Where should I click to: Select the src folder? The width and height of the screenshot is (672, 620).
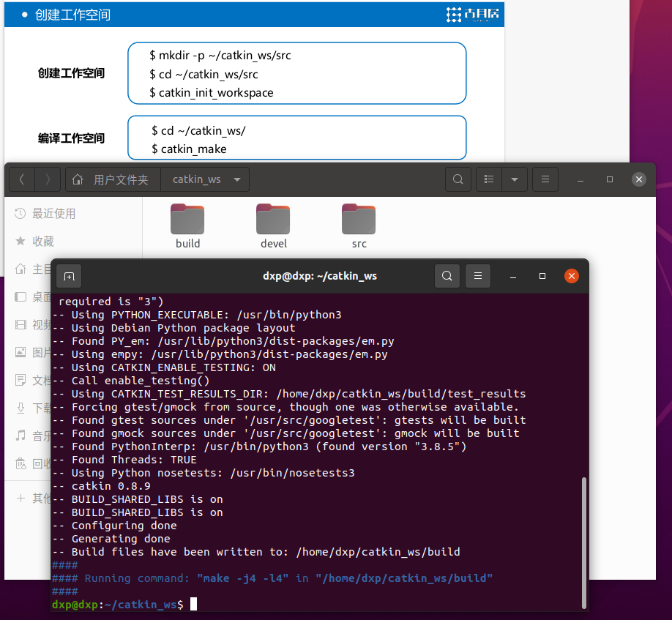pos(359,227)
